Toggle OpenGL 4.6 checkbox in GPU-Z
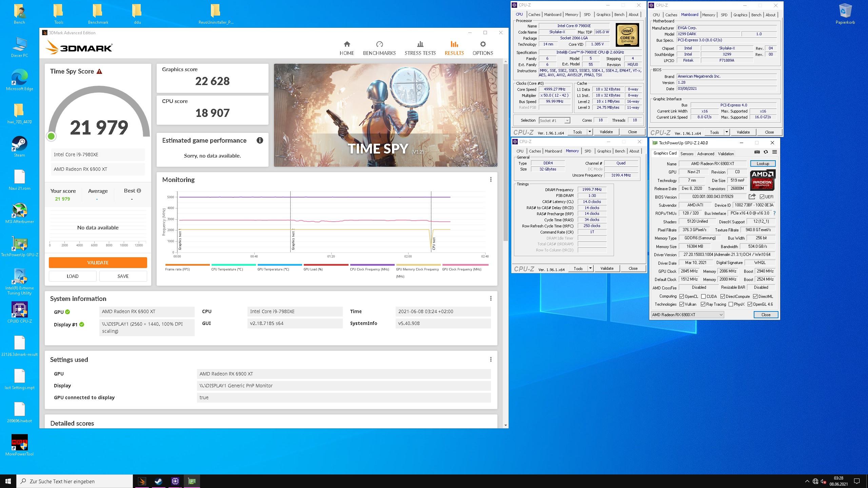This screenshot has width=868, height=488. 750,304
